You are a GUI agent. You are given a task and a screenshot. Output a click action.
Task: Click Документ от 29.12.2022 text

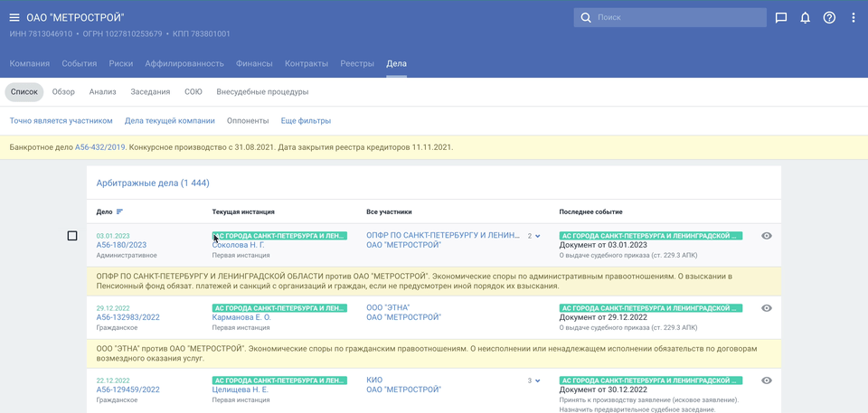point(603,317)
